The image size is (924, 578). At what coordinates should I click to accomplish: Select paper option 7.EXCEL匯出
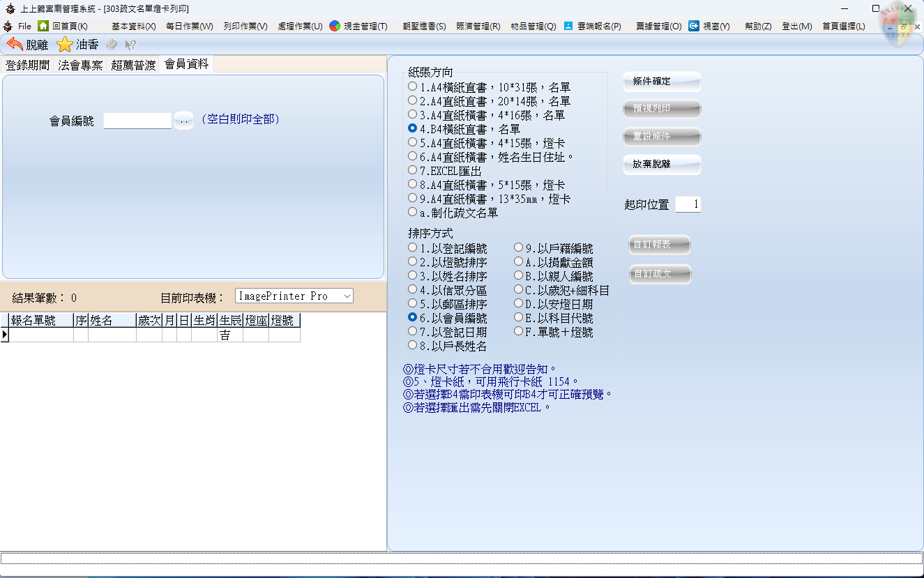pyautogui.click(x=413, y=170)
